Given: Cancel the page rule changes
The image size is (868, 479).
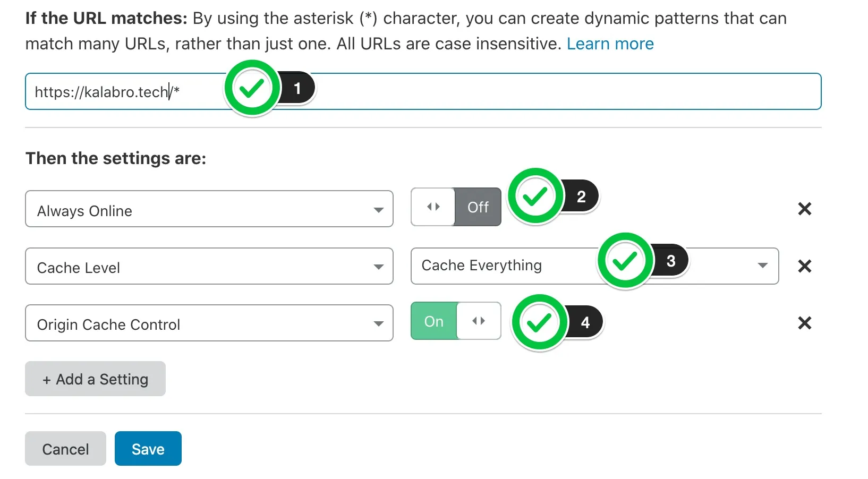Looking at the screenshot, I should tap(65, 448).
